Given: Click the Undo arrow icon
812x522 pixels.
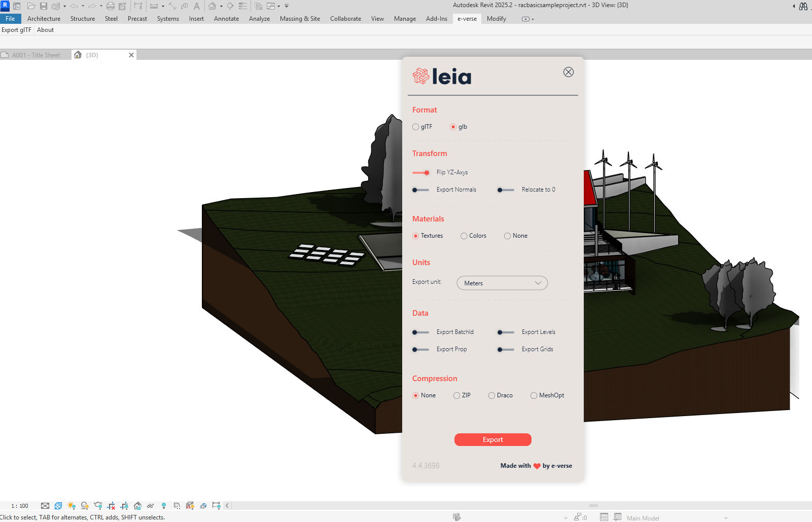Looking at the screenshot, I should click(74, 6).
